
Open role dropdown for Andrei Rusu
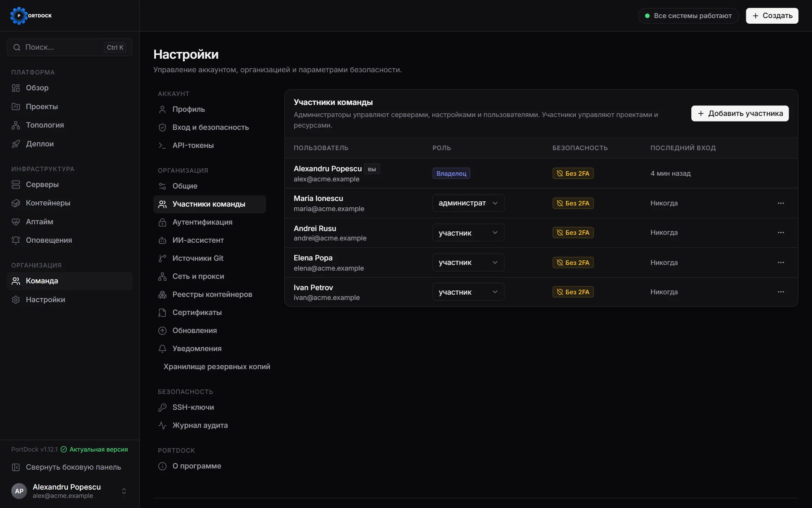click(468, 233)
